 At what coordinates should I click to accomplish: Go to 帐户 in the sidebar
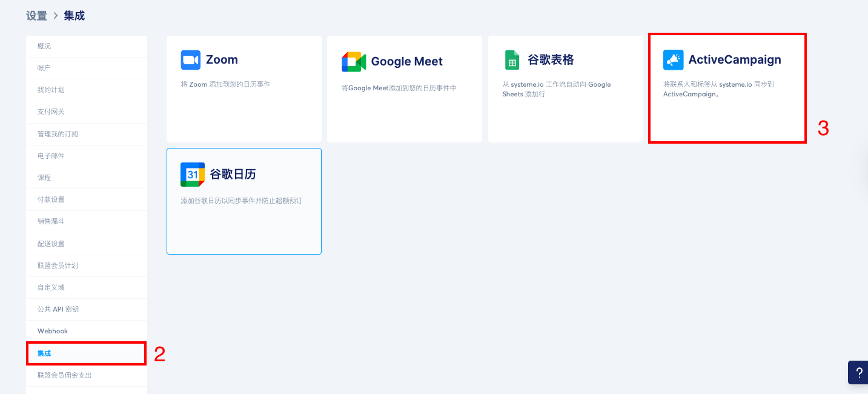click(87, 68)
